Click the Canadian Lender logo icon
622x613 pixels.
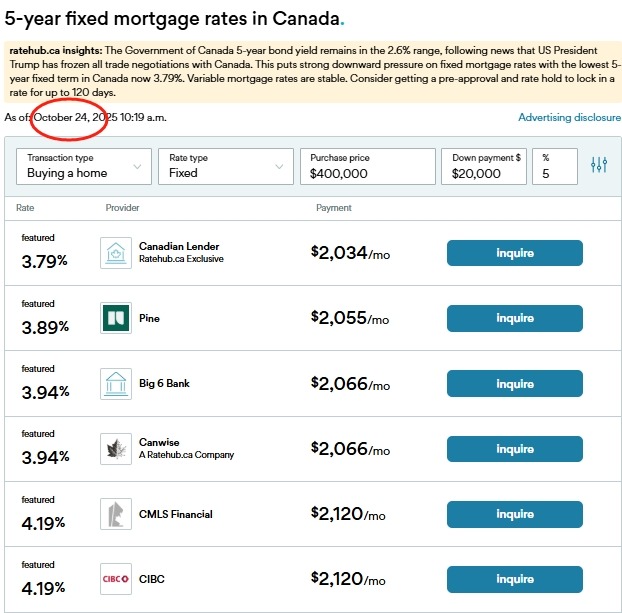116,253
